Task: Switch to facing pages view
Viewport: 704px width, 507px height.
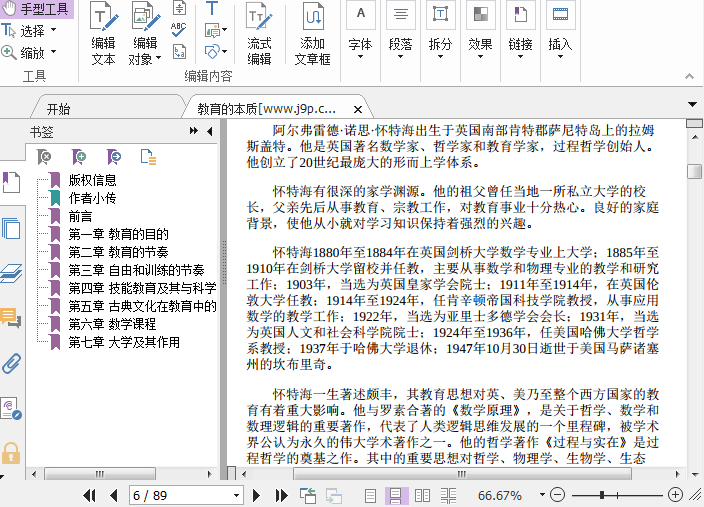Action: (422, 495)
